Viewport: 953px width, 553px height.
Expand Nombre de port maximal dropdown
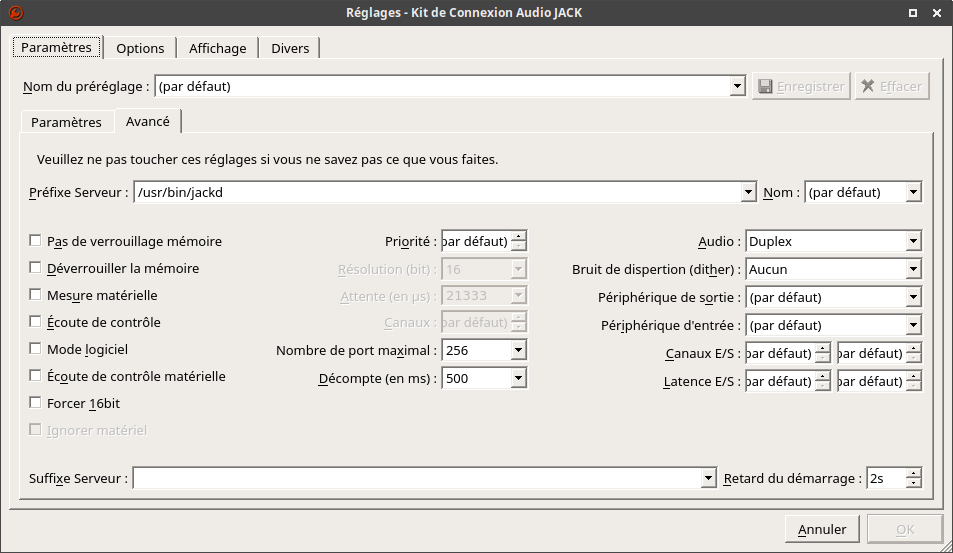[x=518, y=350]
